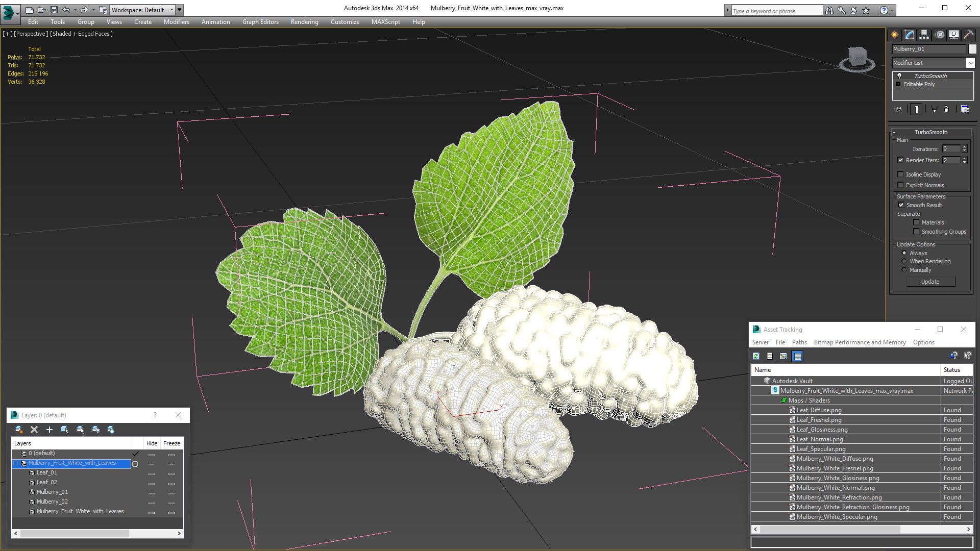This screenshot has width=980, height=551.
Task: Click Status column header in Asset Tracking
Action: point(956,370)
